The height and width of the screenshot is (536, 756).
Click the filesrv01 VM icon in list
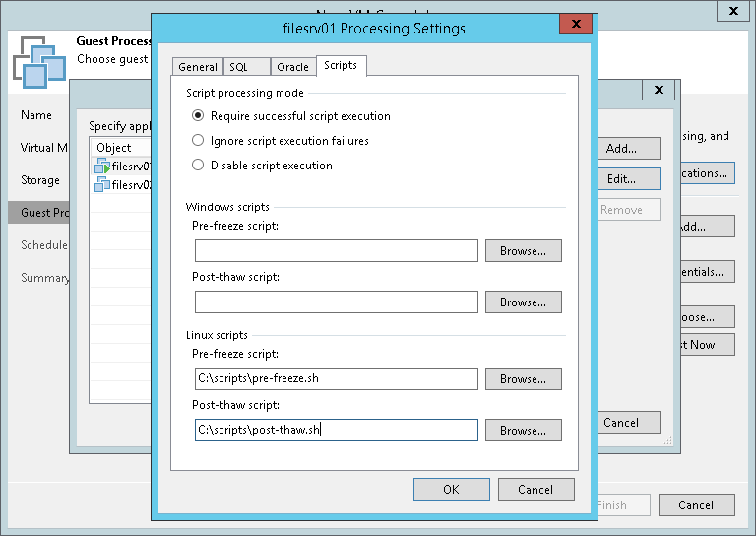(x=101, y=167)
